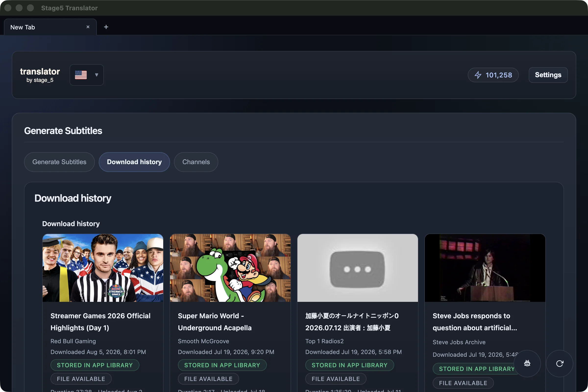Image resolution: width=588 pixels, height=392 pixels.
Task: Click File Available badge on Super Mario card
Action: pyautogui.click(x=208, y=379)
